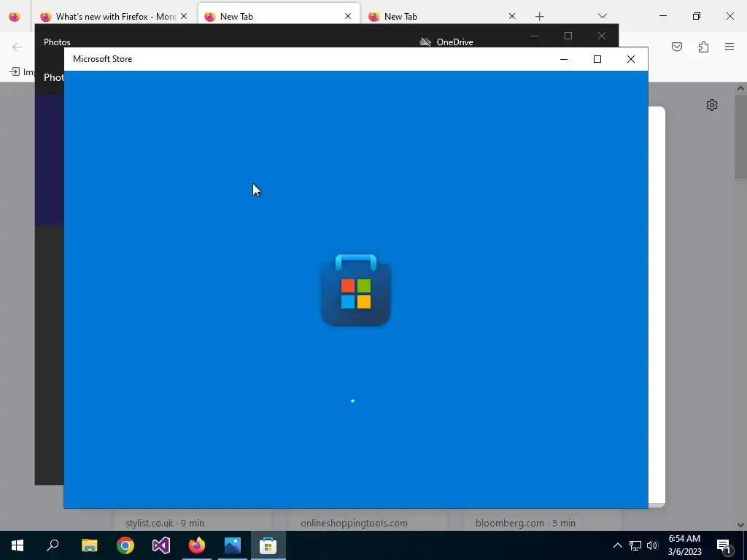The width and height of the screenshot is (747, 560).
Task: Minimize the Firefox window
Action: [662, 16]
